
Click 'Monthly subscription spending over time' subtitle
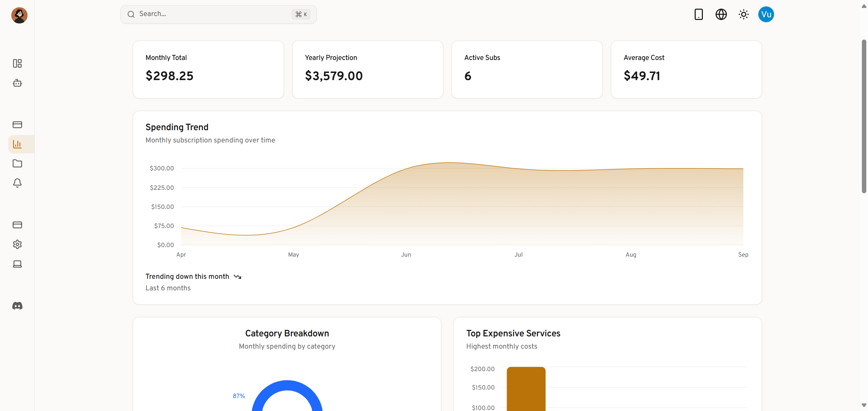click(210, 140)
